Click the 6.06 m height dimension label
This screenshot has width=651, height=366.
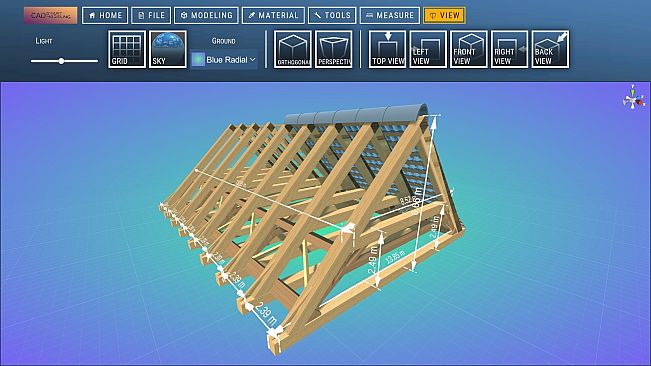(x=416, y=201)
